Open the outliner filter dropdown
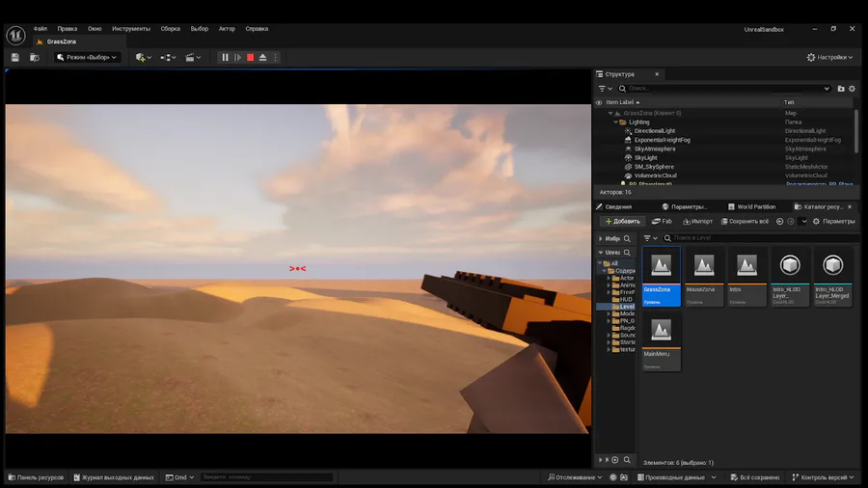Screen dimensions: 868x488 point(605,89)
